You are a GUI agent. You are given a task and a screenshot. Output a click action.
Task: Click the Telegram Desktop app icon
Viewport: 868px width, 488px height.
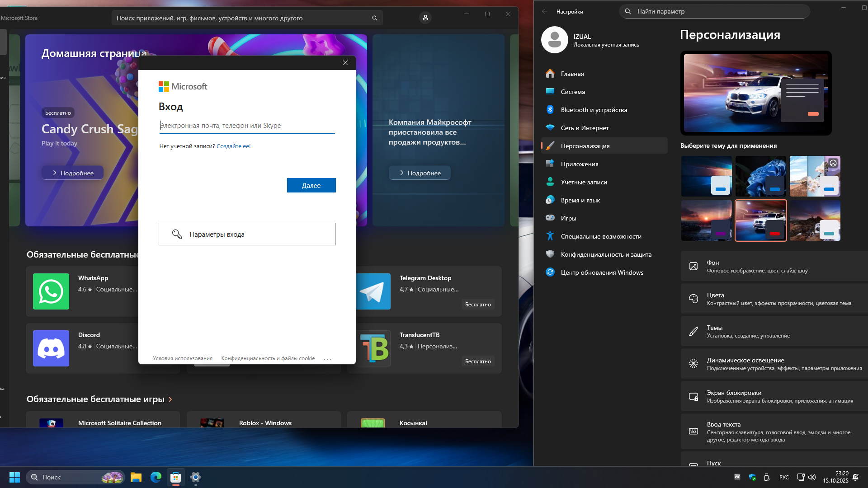pyautogui.click(x=373, y=292)
